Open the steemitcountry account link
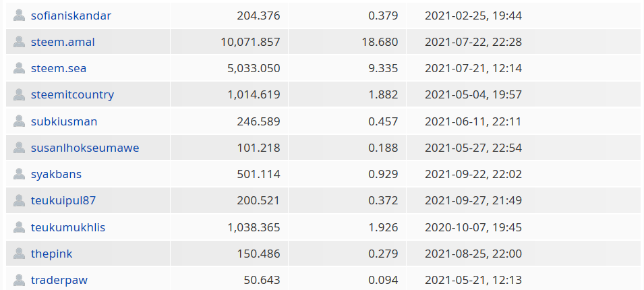The image size is (644, 290). tap(72, 94)
